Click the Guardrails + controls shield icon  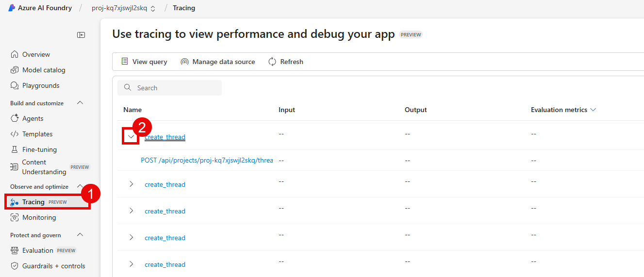[x=15, y=266]
